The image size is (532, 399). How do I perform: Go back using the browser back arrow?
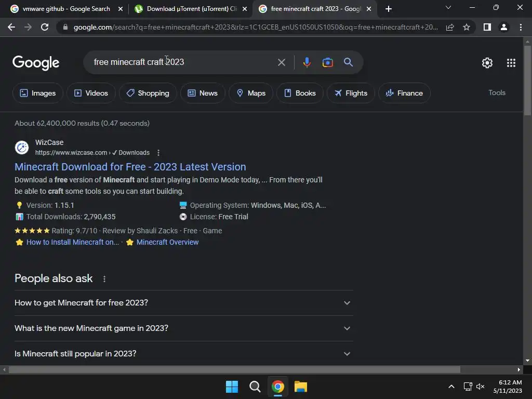[x=11, y=27]
